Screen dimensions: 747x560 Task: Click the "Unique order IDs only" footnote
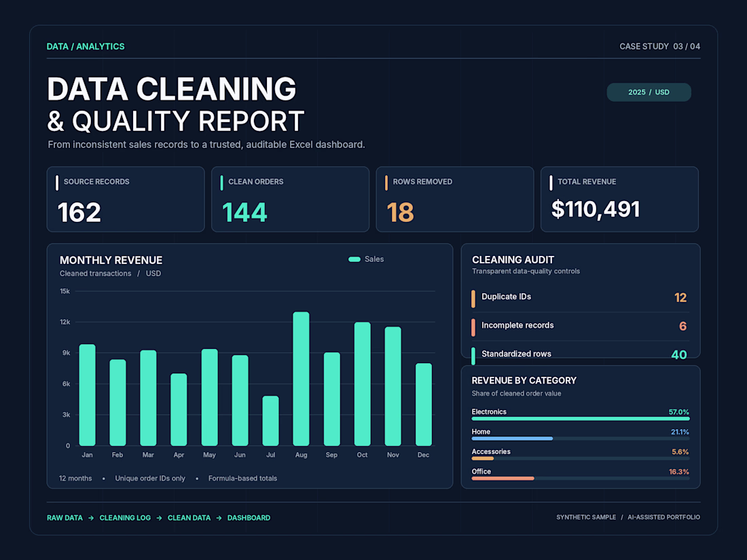coord(150,479)
